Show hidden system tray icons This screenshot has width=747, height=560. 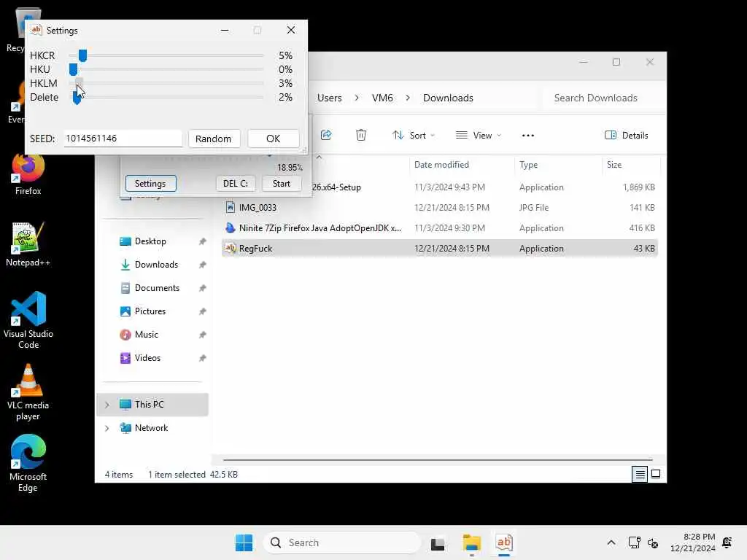tap(611, 542)
